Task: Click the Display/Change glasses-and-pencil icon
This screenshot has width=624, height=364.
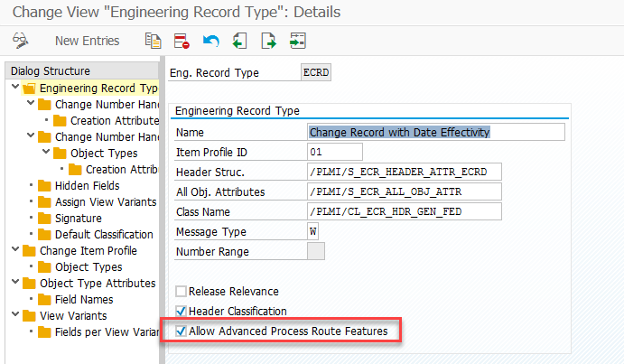Action: (20, 41)
